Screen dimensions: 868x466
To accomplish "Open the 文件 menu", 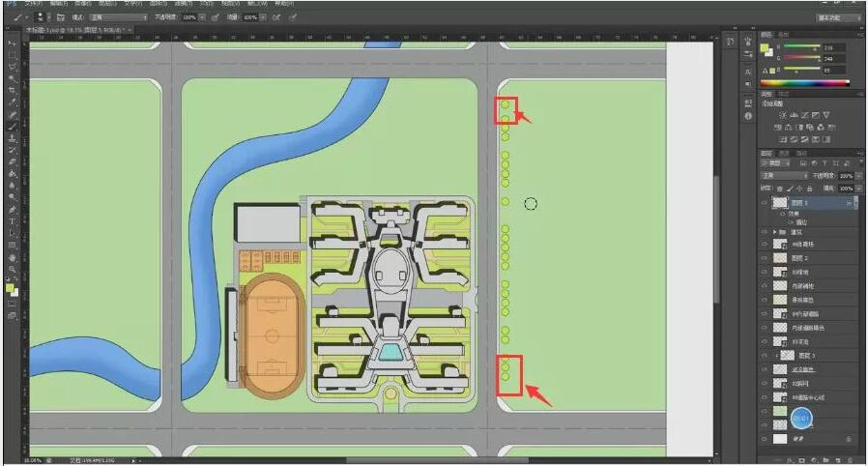I will tap(33, 3).
